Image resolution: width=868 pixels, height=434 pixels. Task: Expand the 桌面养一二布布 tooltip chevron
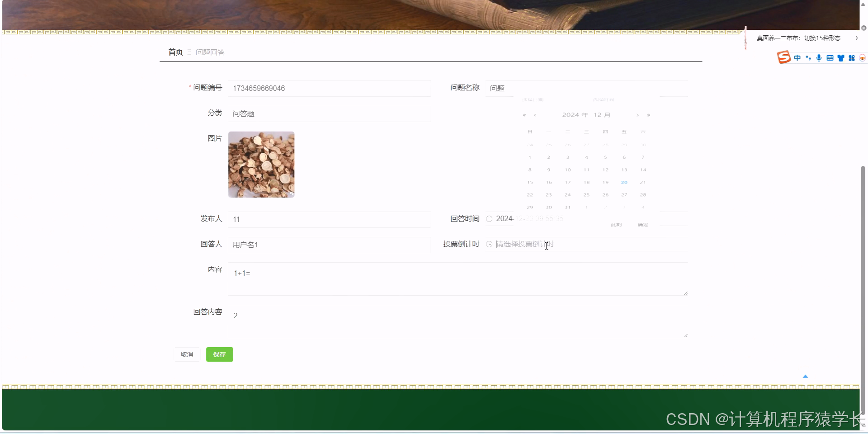[857, 38]
